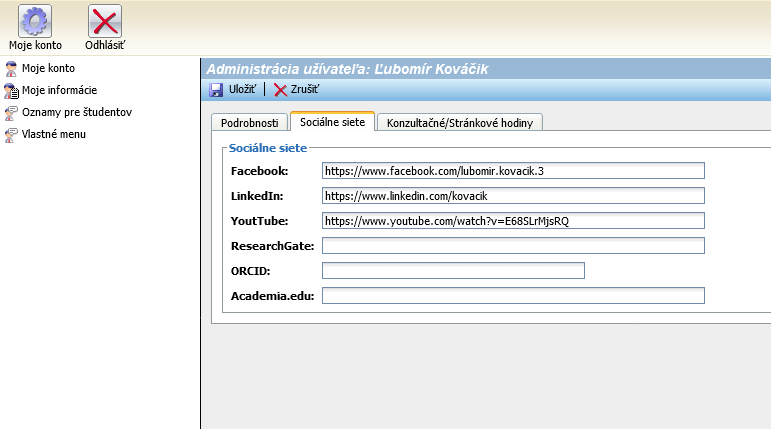
Task: Click the Moje informácie sidebar icon
Action: pyautogui.click(x=11, y=90)
